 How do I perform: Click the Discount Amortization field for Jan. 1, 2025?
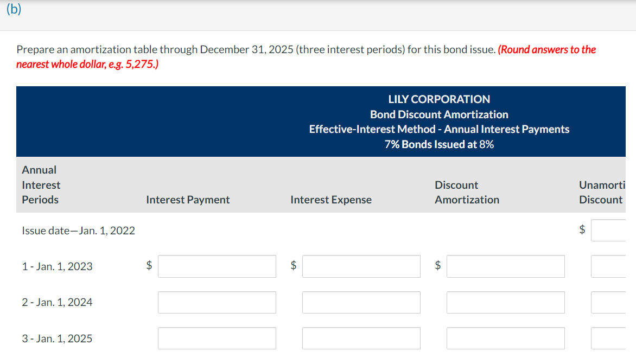coord(505,338)
